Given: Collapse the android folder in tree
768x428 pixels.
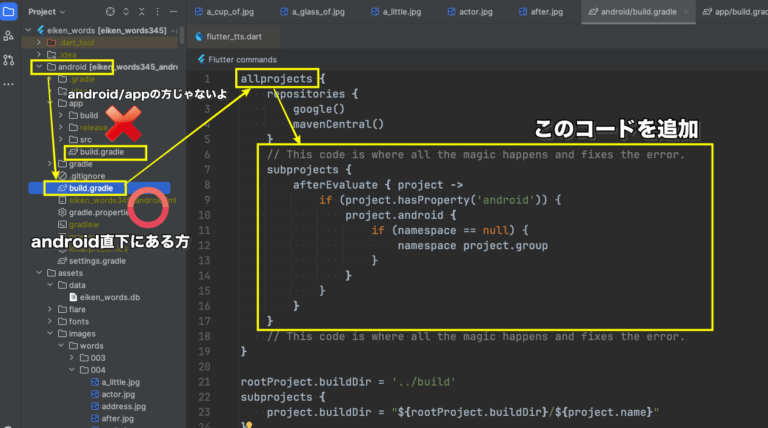Looking at the screenshot, I should tap(37, 67).
